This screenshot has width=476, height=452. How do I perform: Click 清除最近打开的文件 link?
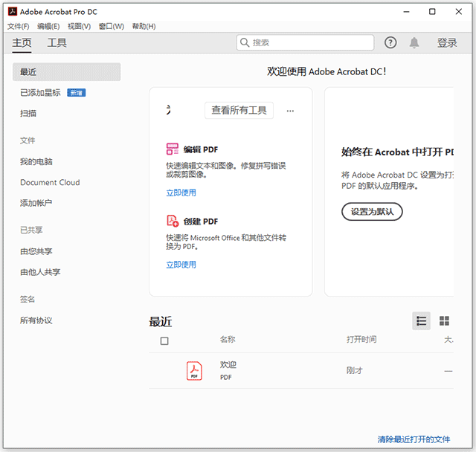pos(414,439)
